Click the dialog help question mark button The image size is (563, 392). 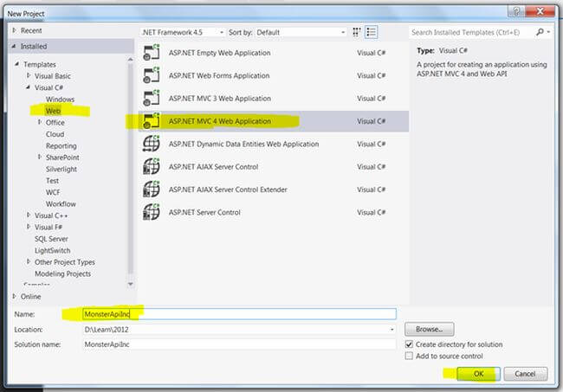[515, 12]
